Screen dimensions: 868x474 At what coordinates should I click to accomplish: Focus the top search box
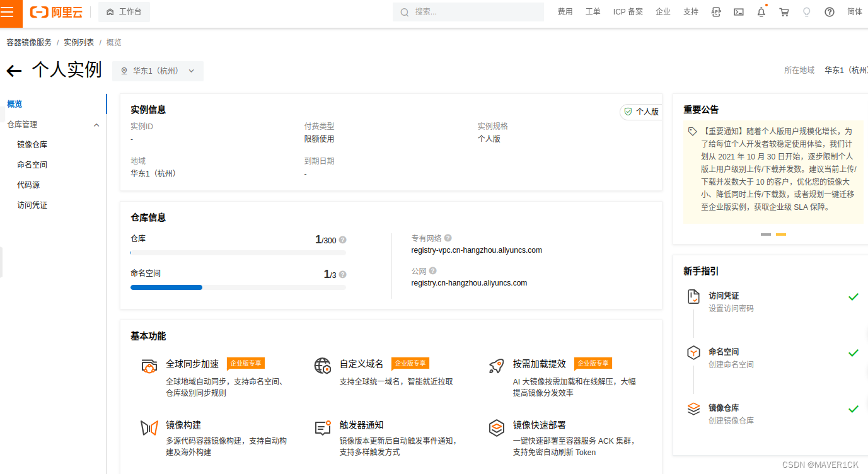click(468, 12)
